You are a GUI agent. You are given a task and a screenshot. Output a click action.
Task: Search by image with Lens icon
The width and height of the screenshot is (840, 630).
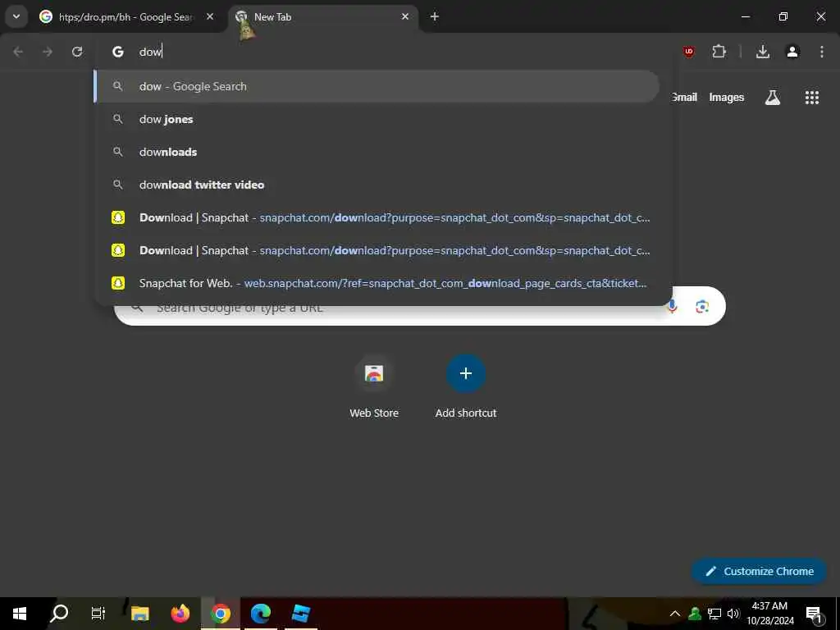click(702, 307)
